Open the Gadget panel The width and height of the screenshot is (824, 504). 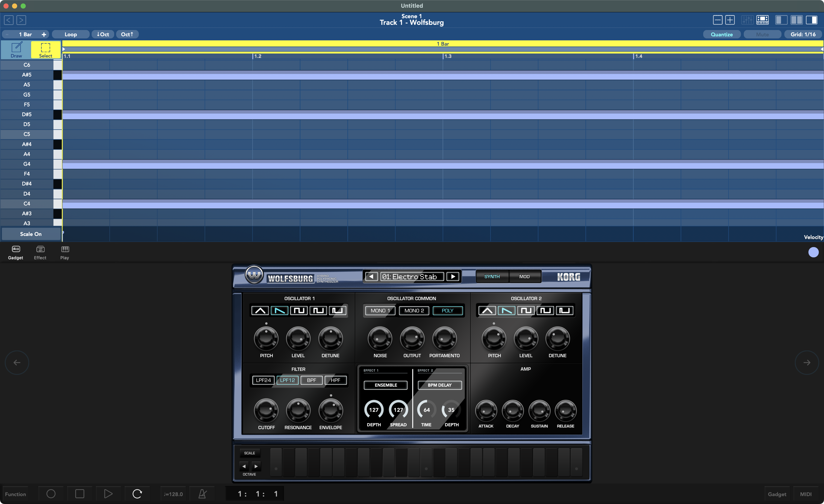[x=16, y=253]
